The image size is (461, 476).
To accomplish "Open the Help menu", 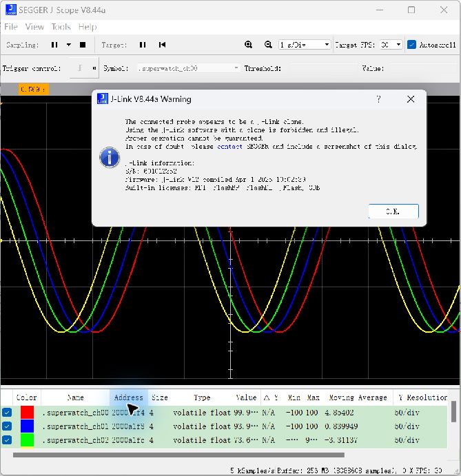I will point(88,27).
